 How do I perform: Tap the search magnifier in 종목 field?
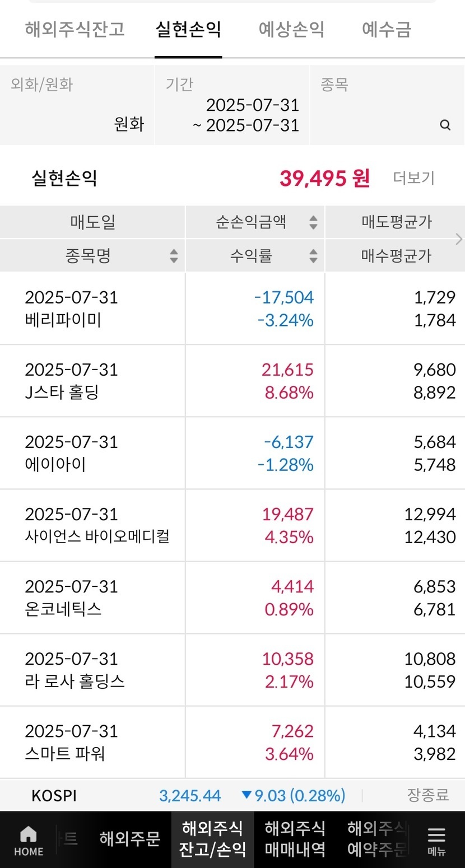tap(445, 125)
